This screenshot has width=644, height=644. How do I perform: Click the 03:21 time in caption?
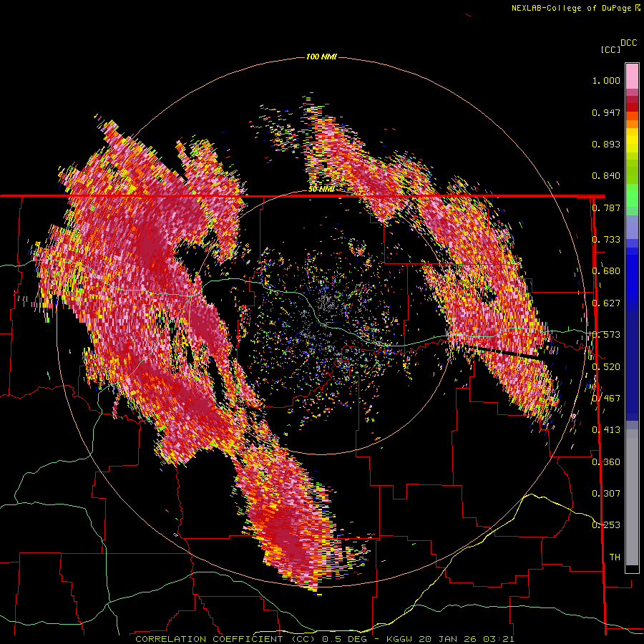click(x=499, y=639)
